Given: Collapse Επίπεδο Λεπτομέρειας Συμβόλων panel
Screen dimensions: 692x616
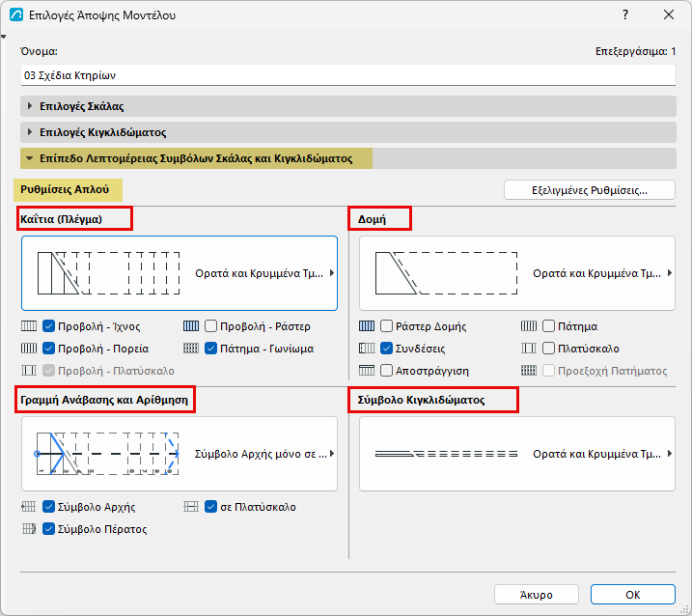Looking at the screenshot, I should (348, 158).
